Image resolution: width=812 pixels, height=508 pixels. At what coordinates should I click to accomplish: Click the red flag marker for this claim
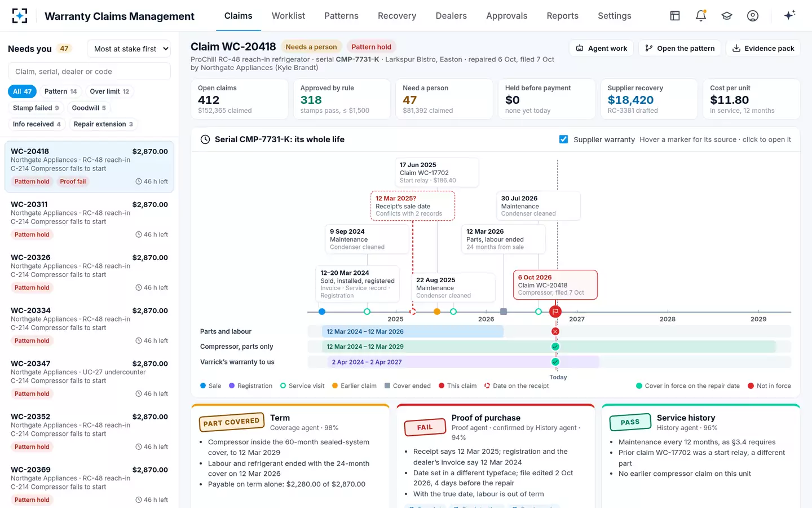click(x=555, y=312)
